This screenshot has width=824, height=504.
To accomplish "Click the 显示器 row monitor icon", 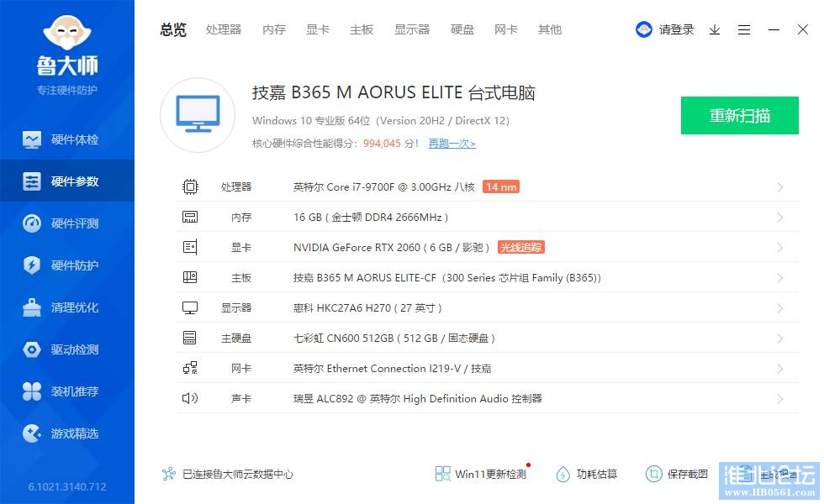I will (x=190, y=307).
